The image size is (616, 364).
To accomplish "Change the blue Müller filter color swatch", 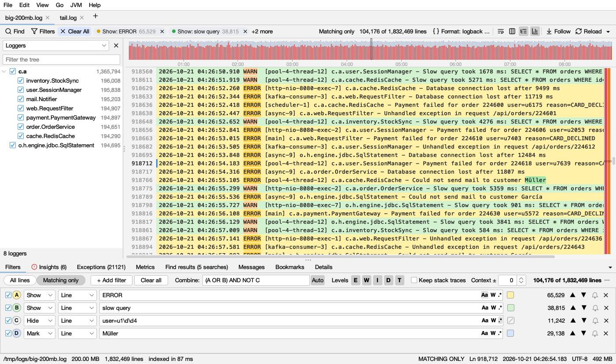I will coord(510,333).
